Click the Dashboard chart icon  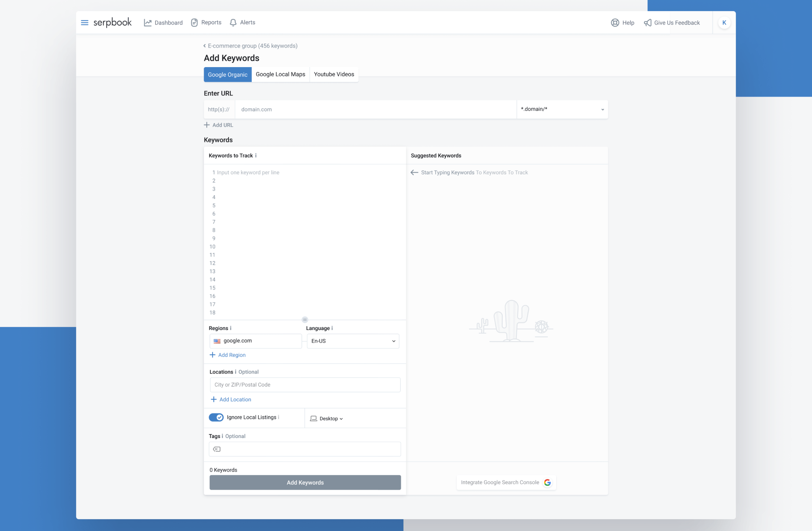coord(148,22)
